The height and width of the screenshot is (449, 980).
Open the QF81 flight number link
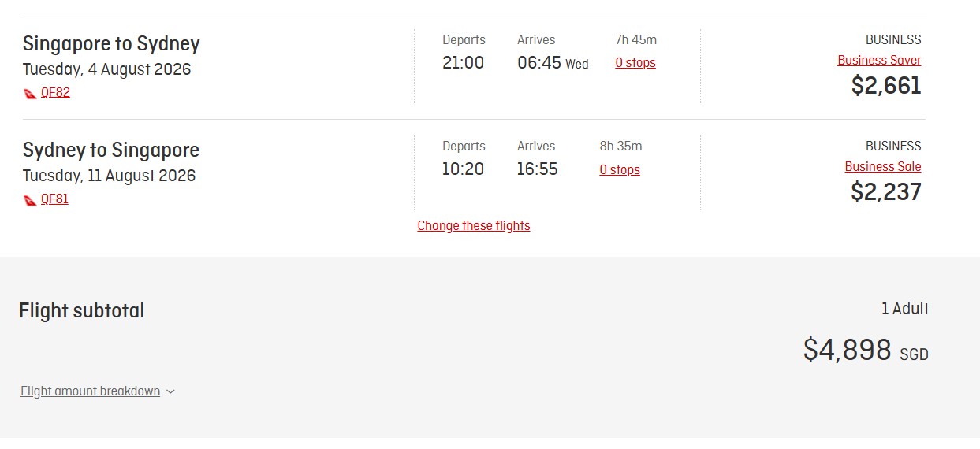click(54, 199)
